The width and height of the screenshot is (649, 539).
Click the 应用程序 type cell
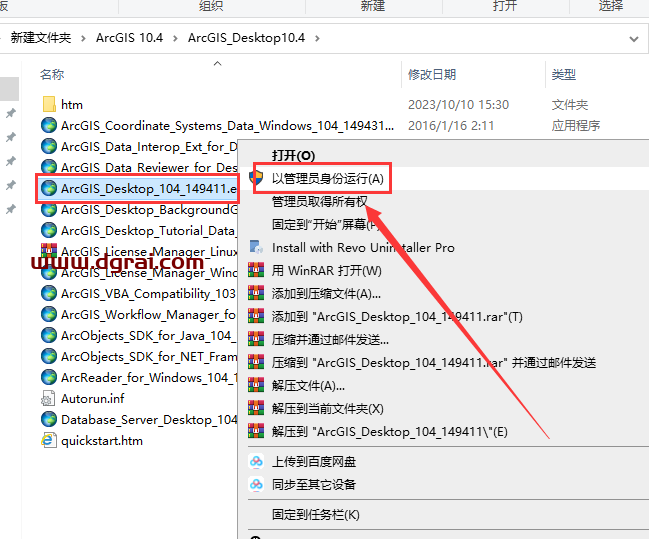point(576,125)
